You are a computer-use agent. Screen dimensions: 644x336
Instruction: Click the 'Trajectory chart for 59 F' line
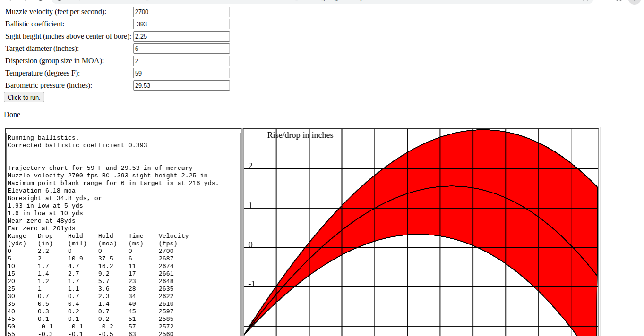click(100, 168)
